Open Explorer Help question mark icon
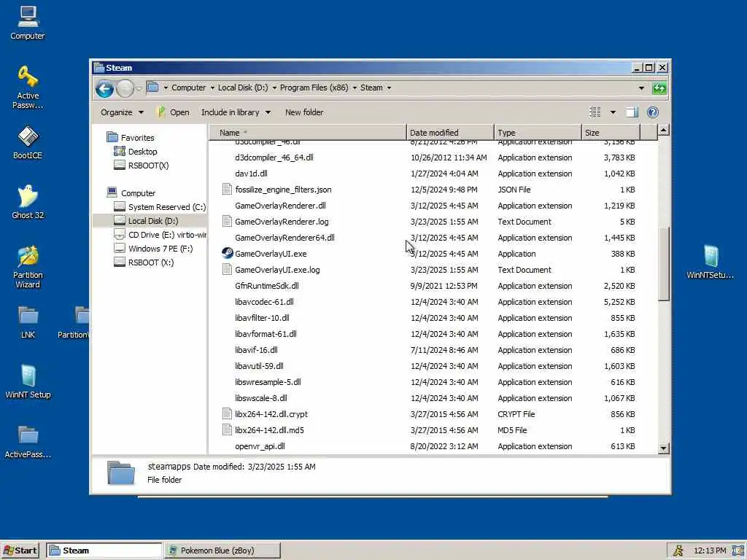Image resolution: width=747 pixels, height=560 pixels. pos(653,112)
